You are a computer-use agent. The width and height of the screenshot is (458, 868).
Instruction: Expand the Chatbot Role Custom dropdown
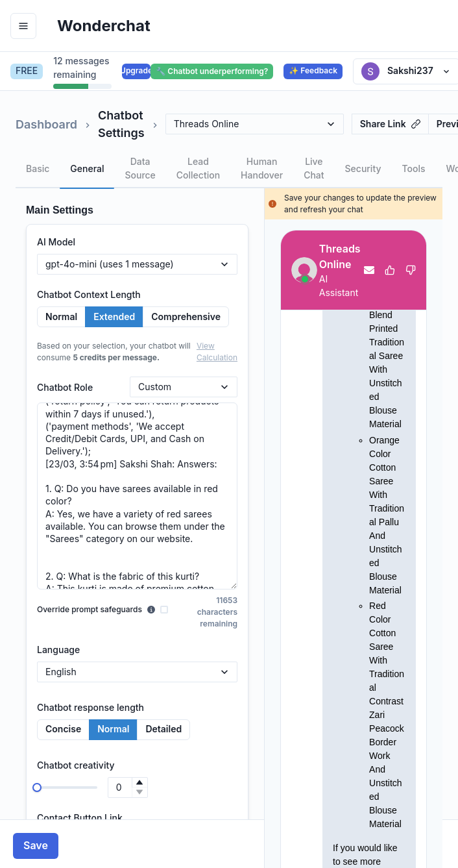pyautogui.click(x=184, y=387)
